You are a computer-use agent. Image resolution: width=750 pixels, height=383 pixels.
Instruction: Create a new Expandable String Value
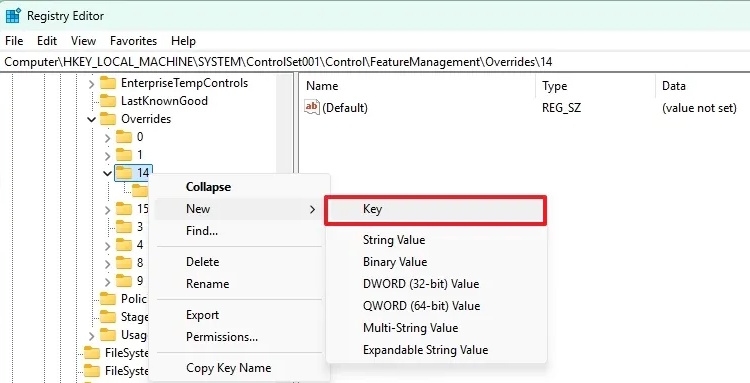point(435,350)
